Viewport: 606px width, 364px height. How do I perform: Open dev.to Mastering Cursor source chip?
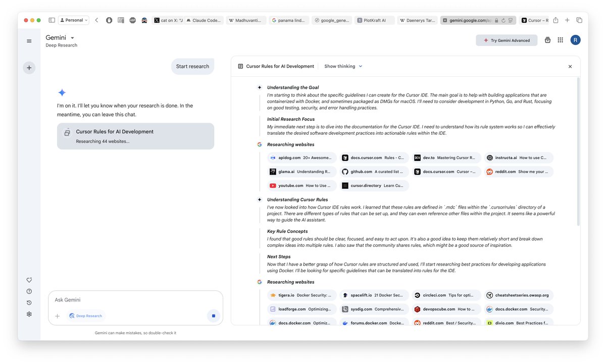[x=446, y=158]
